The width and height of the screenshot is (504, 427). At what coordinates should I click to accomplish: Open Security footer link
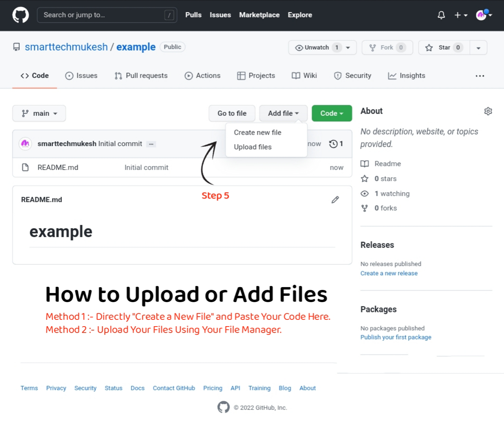coord(85,388)
